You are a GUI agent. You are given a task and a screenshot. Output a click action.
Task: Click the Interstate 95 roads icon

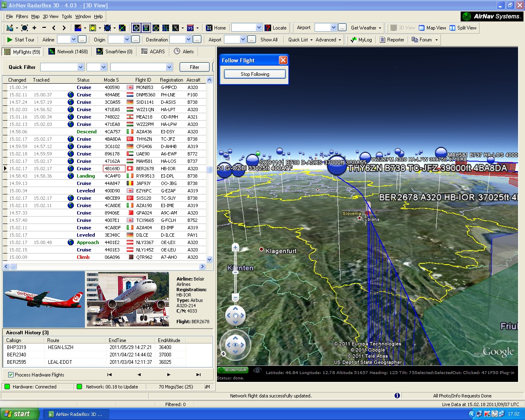point(190,28)
